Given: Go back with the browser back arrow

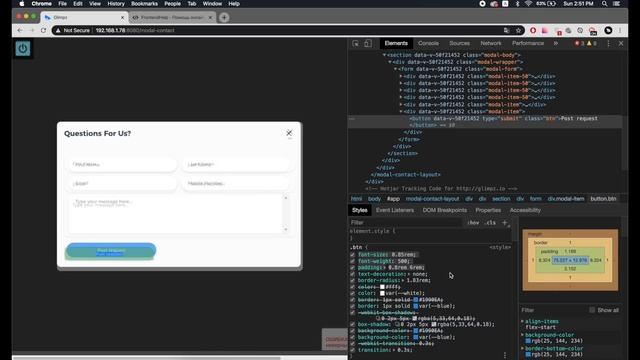Looking at the screenshot, I should pos(20,30).
